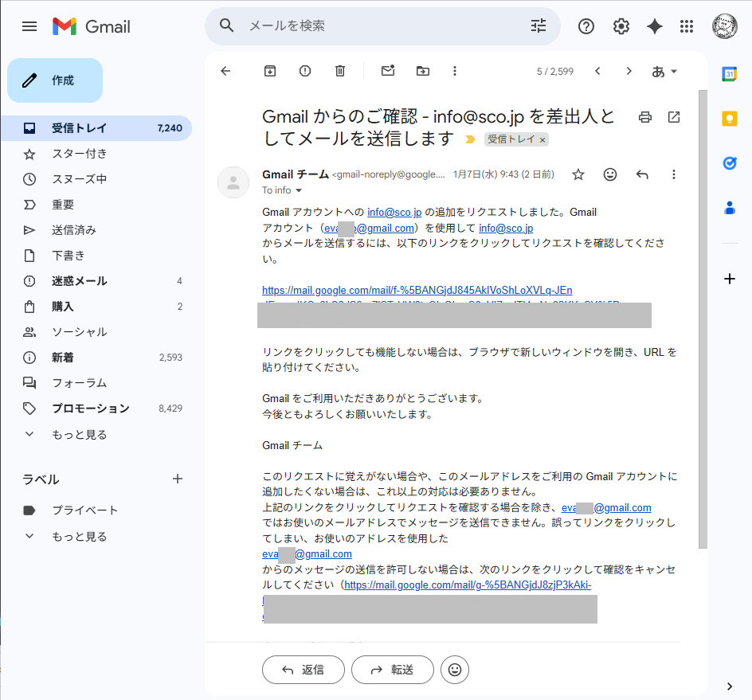Screen dimensions: 752x700
Task: Star the Gmail チーム email
Action: click(x=578, y=174)
